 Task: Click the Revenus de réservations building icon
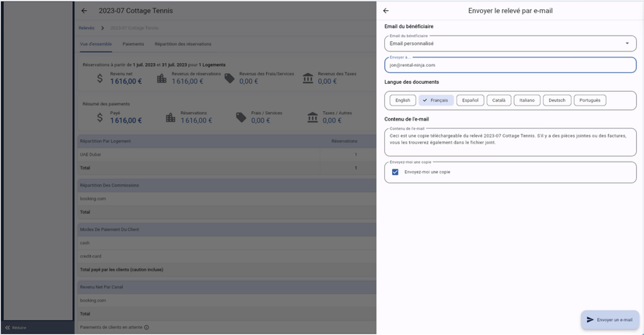[162, 79]
